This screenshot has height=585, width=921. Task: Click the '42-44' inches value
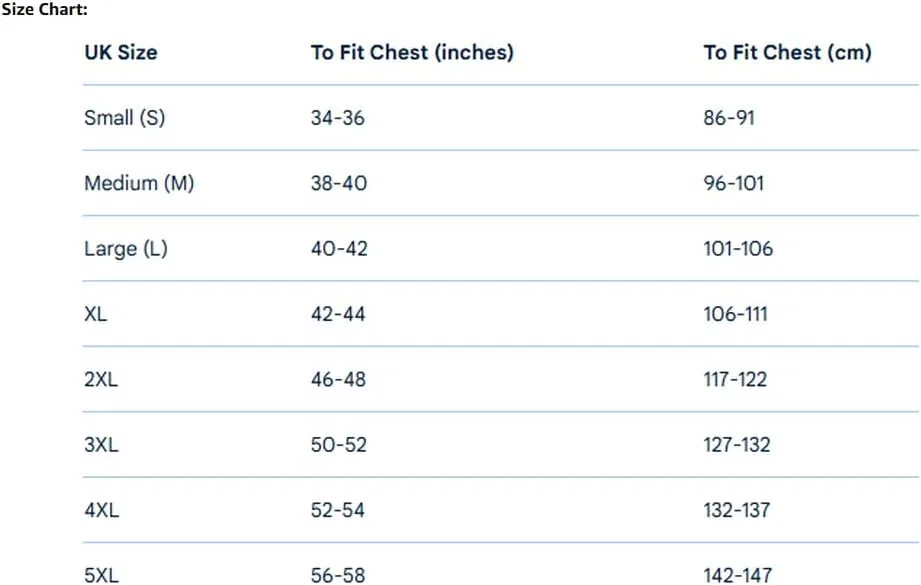click(x=338, y=314)
